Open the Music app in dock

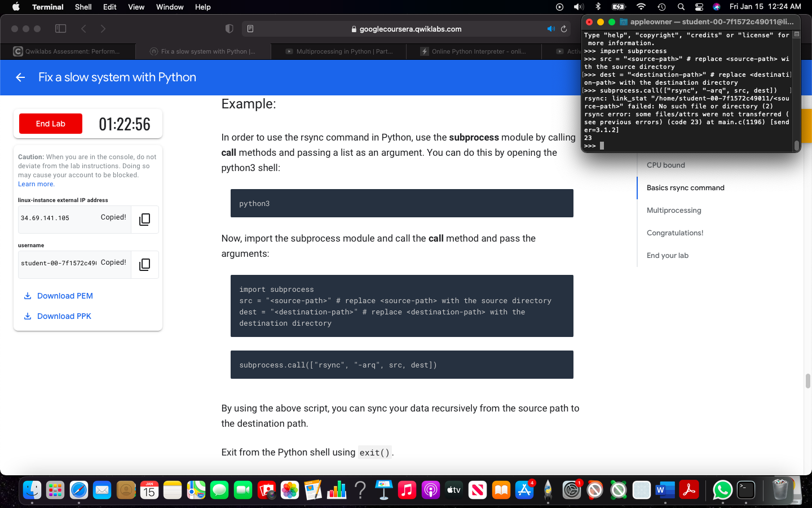click(407, 490)
